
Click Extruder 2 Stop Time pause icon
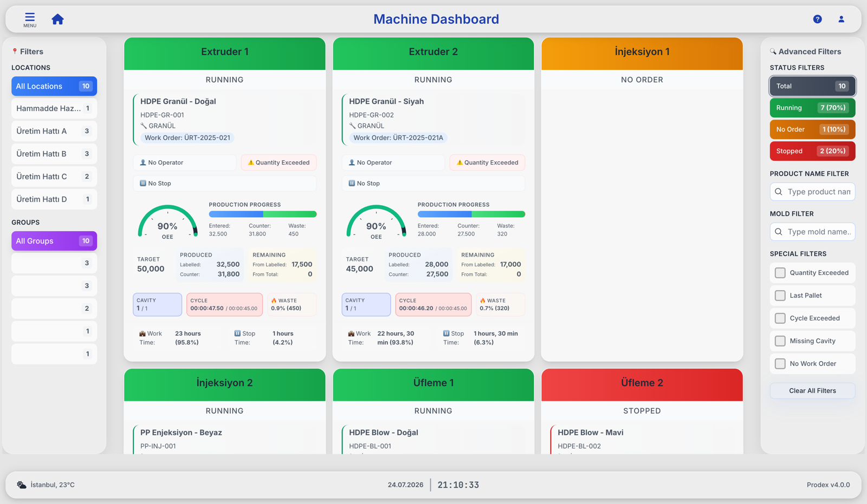click(446, 333)
